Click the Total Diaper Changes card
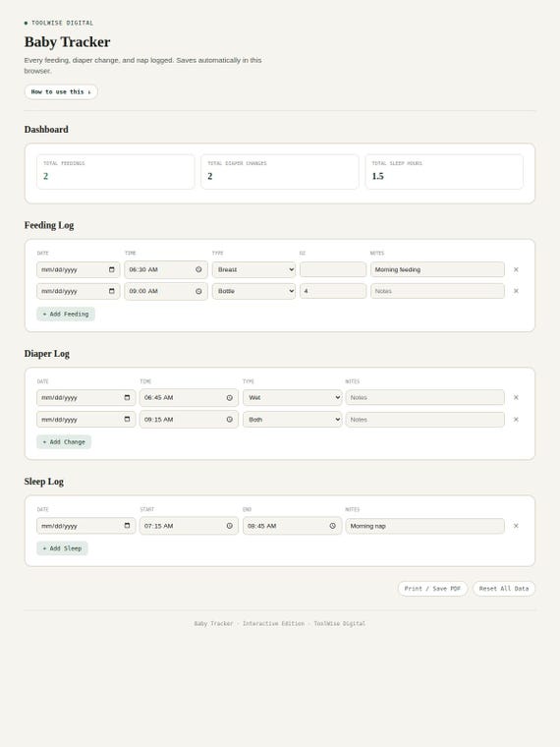The width and height of the screenshot is (560, 747). 280,171
